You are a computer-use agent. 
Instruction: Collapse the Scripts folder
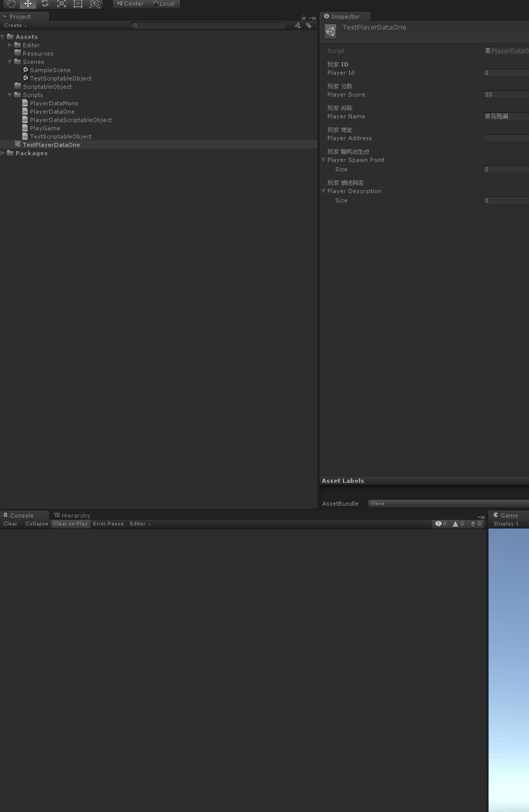[x=10, y=95]
